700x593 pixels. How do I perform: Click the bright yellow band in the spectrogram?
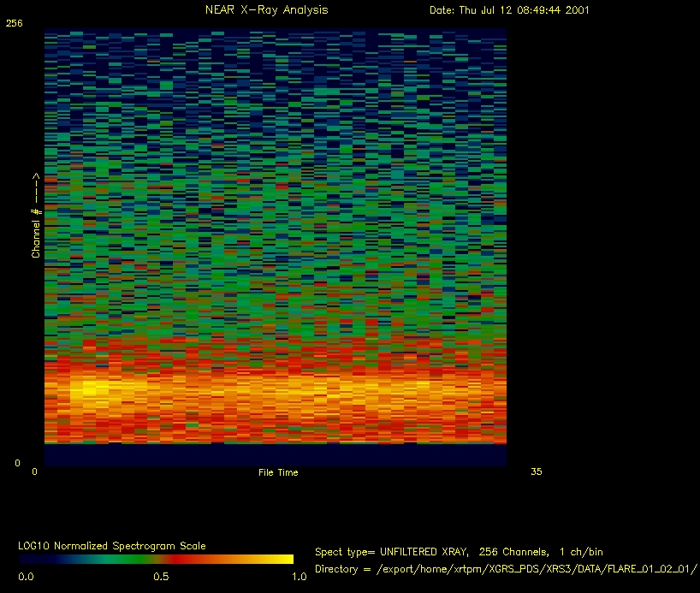[94, 395]
